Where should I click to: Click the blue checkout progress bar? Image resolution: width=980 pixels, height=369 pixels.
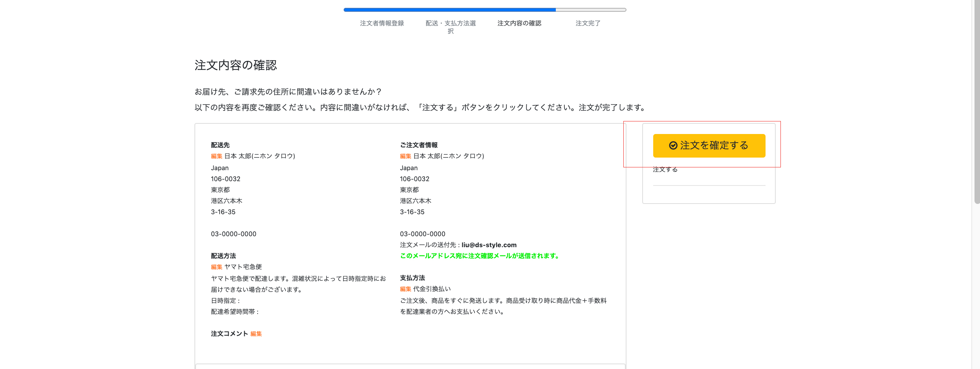[x=449, y=10]
